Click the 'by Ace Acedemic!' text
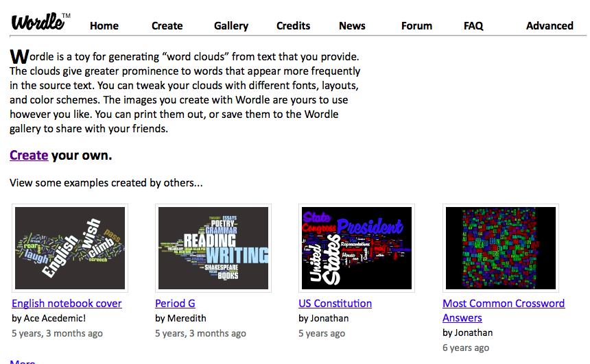Image resolution: width=590 pixels, height=364 pixels. click(x=49, y=319)
